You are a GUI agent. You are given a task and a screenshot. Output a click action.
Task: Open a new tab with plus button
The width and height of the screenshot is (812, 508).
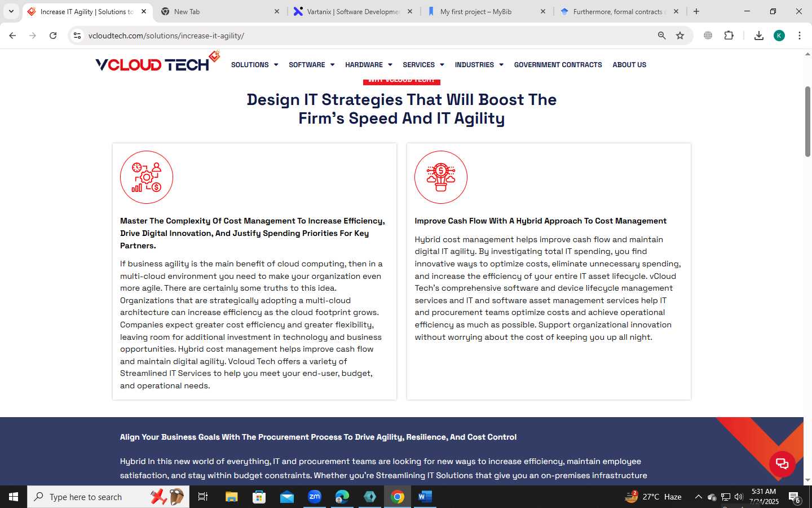click(696, 11)
